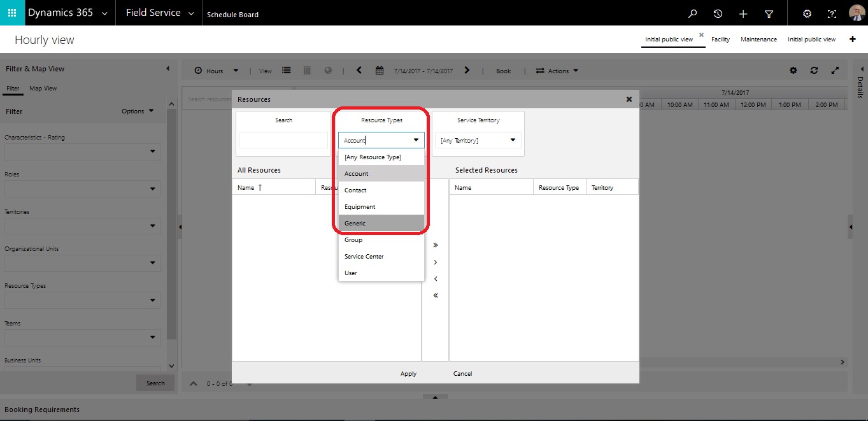Click Apply in the Resources dialog
868x421 pixels.
tap(408, 374)
